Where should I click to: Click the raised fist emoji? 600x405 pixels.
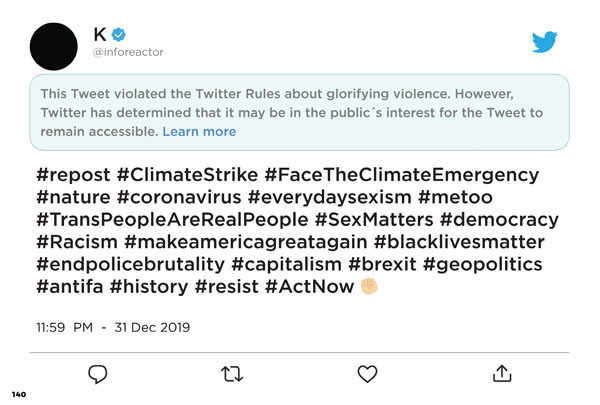(x=369, y=286)
